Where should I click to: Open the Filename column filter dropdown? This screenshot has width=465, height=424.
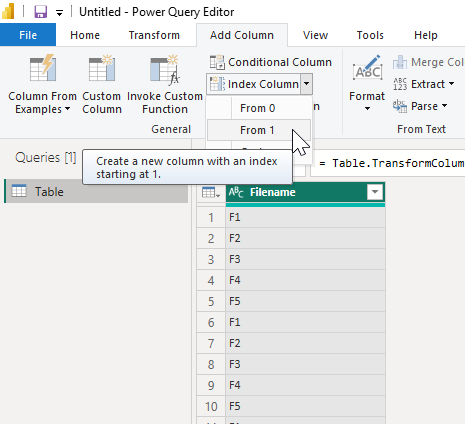375,192
